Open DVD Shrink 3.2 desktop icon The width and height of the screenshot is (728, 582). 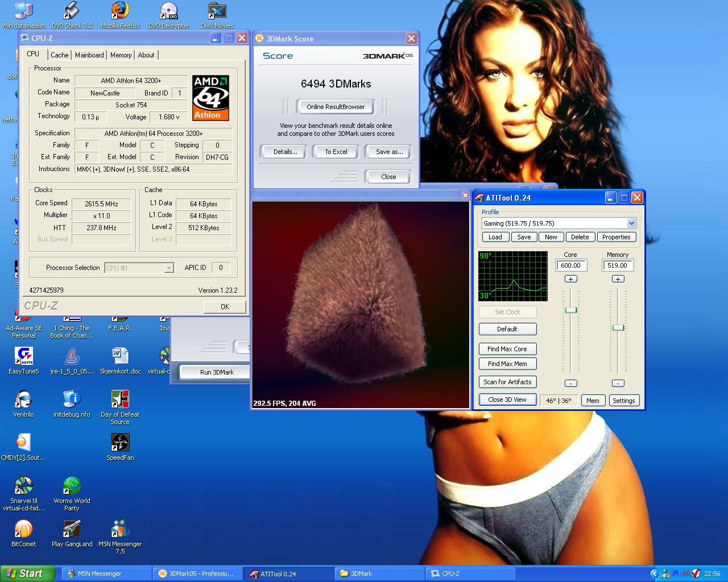click(72, 15)
